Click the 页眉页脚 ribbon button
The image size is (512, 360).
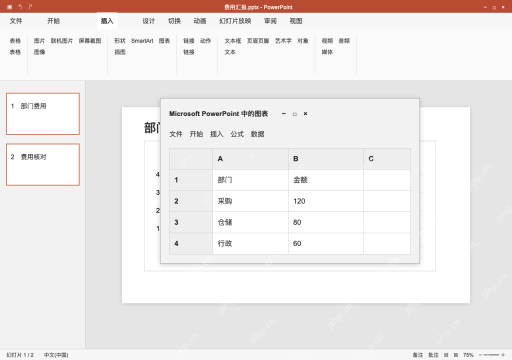[x=258, y=41]
